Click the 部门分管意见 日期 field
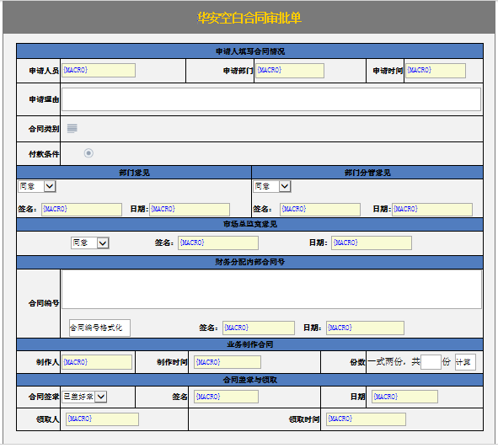The image size is (498, 448). click(x=432, y=210)
